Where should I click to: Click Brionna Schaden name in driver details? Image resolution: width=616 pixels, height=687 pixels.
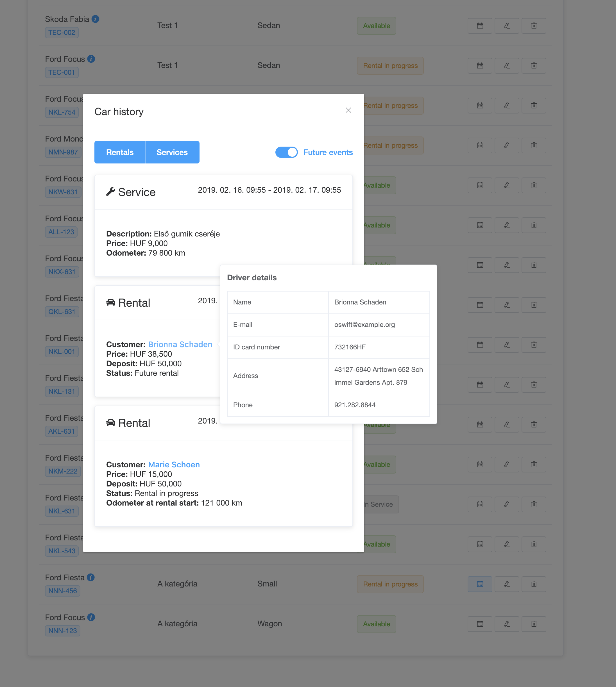click(x=360, y=302)
